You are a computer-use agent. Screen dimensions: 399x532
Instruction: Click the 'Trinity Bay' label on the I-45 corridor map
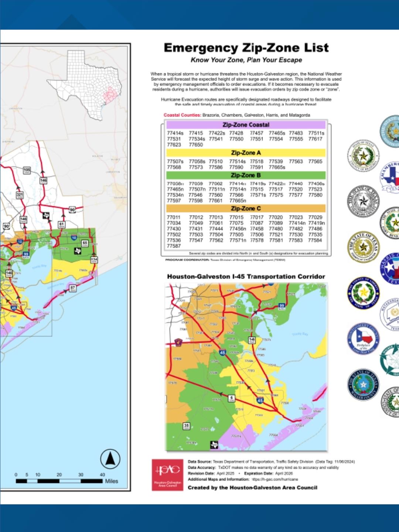tap(300, 334)
